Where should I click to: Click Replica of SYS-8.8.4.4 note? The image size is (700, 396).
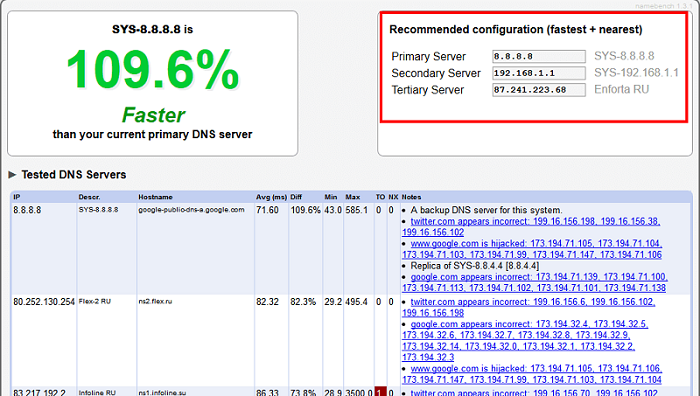coord(475,266)
